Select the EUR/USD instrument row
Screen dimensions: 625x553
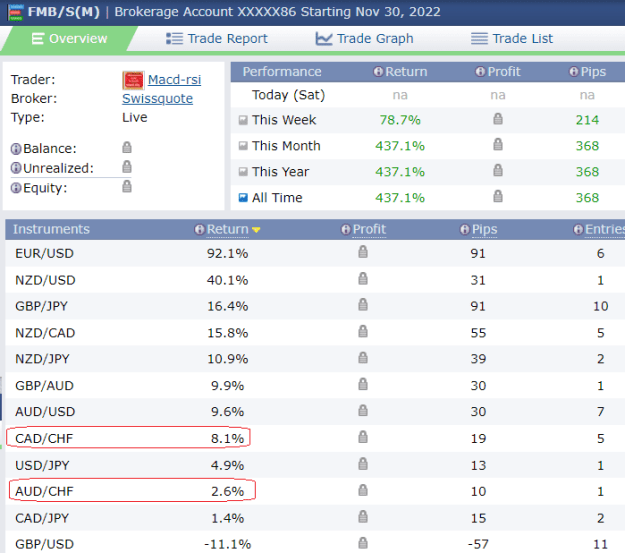pos(315,254)
